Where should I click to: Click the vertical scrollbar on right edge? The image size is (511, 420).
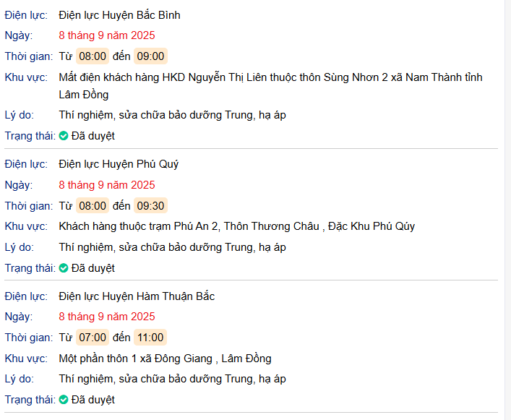tap(507, 210)
